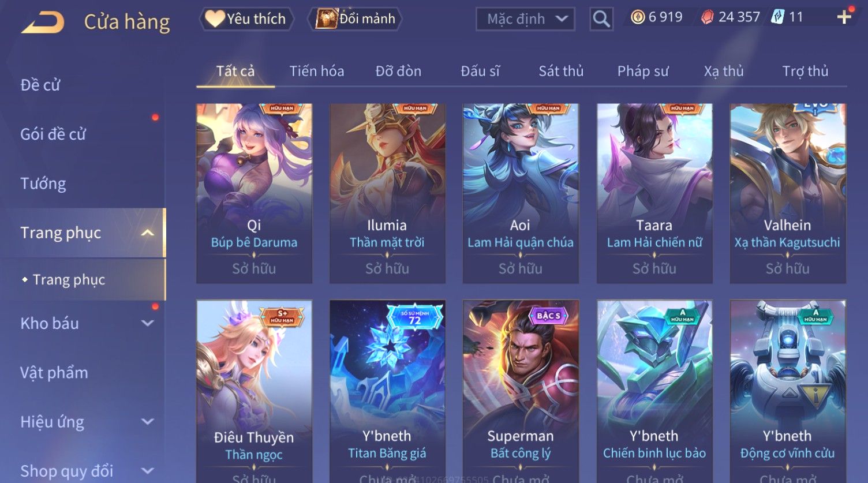Tap the golden back arrow icon
Viewport: 868px width, 483px height.
[x=43, y=23]
